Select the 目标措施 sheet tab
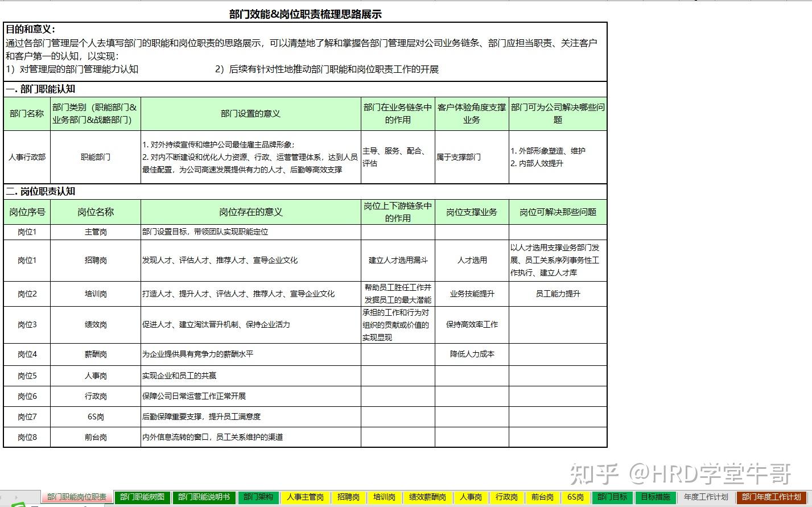Viewport: 812px width, 507px height. coord(656,497)
